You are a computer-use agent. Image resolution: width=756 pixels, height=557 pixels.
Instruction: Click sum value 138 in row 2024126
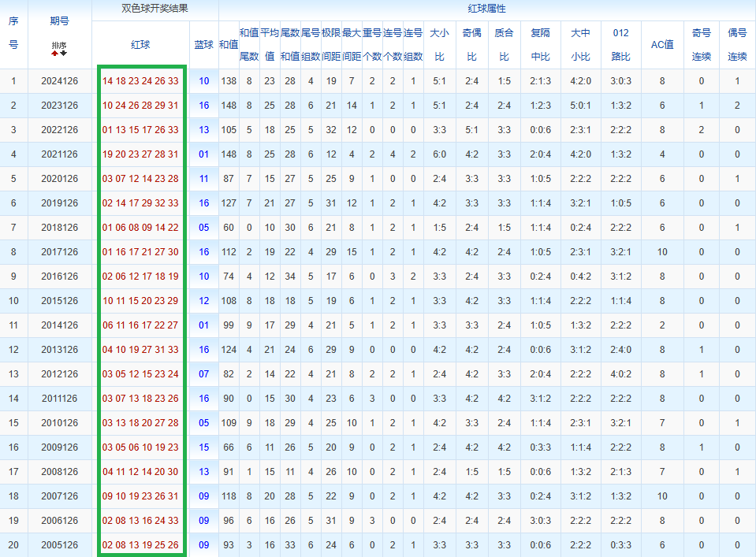[x=229, y=81]
